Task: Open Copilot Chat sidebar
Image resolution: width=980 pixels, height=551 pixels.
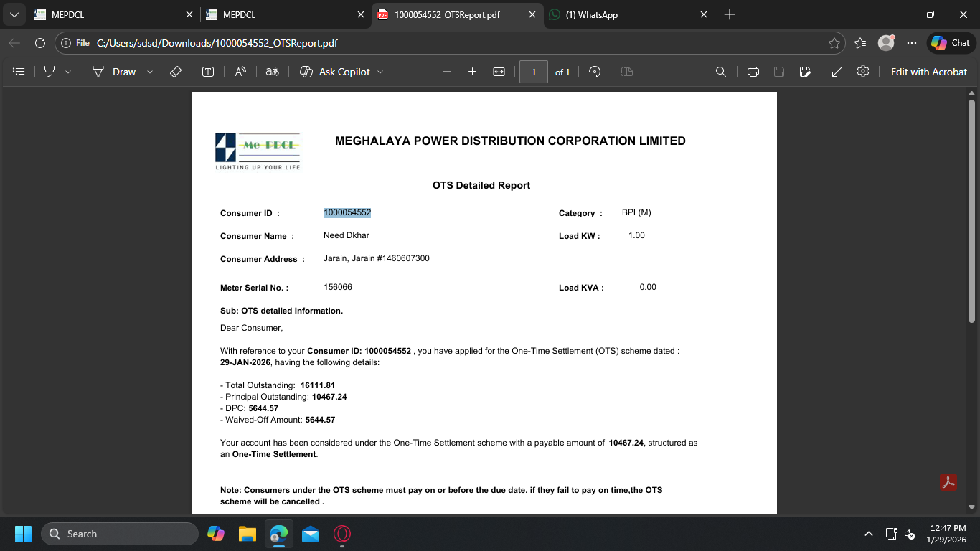Action: coord(951,43)
